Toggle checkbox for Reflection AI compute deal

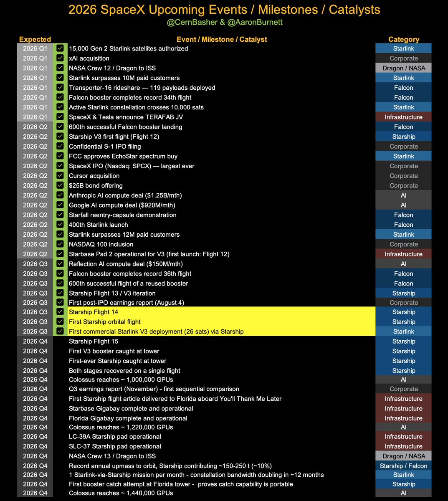pos(60,264)
